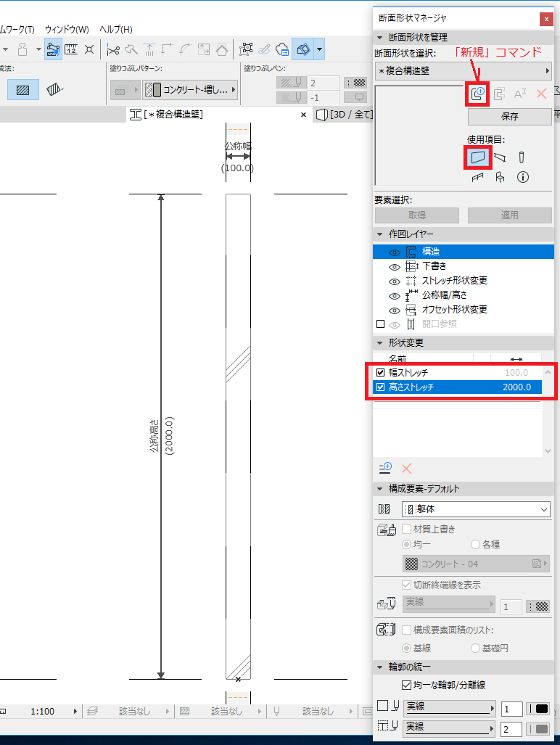This screenshot has width=560, height=745.
Task: Select the Column usage icon under 使用項目
Action: [521, 157]
